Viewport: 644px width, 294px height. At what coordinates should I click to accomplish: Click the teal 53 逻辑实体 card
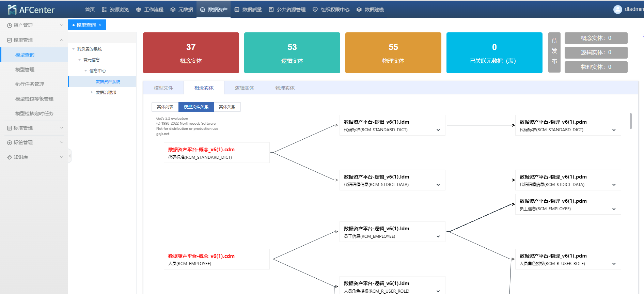pos(292,53)
